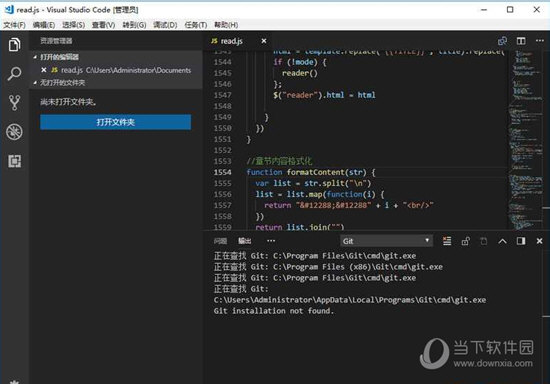Click the 'Git installation not found.' output line

click(274, 311)
